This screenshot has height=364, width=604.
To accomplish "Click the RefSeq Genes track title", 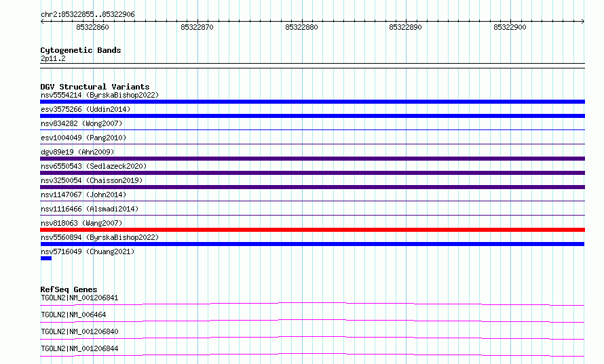I will click(69, 289).
